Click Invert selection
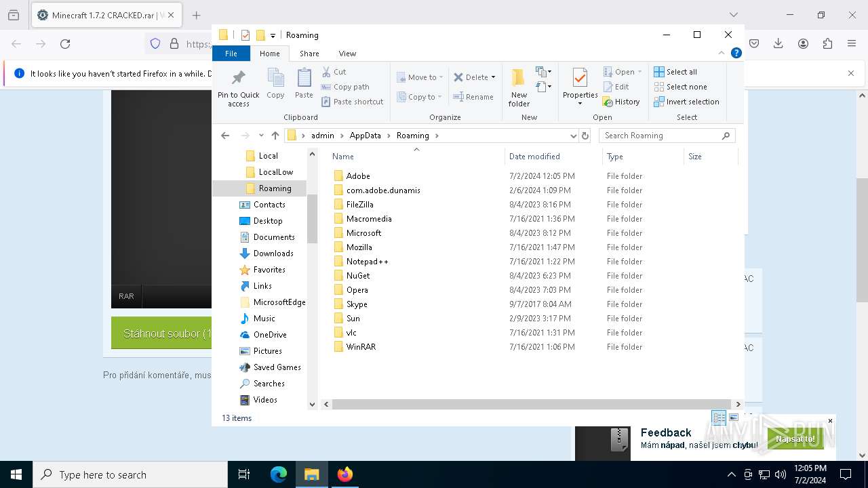This screenshot has height=488, width=868. pos(686,102)
